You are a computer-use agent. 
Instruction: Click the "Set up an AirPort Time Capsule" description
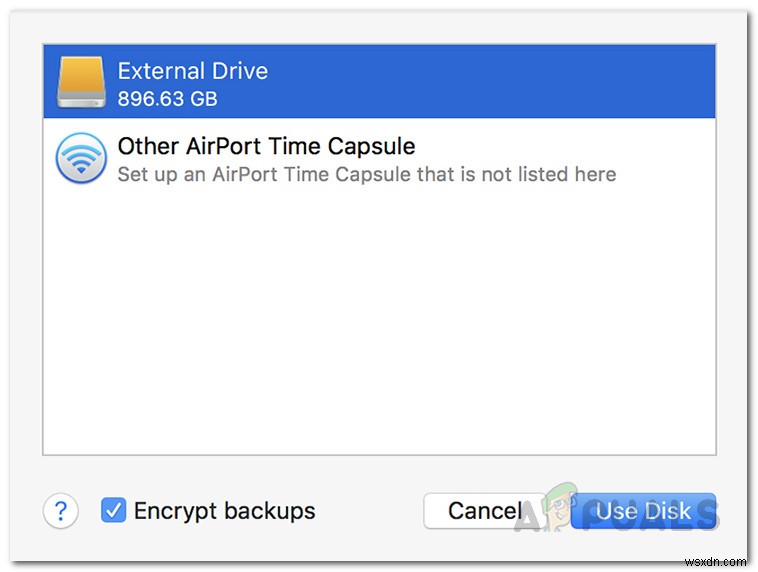(366, 174)
